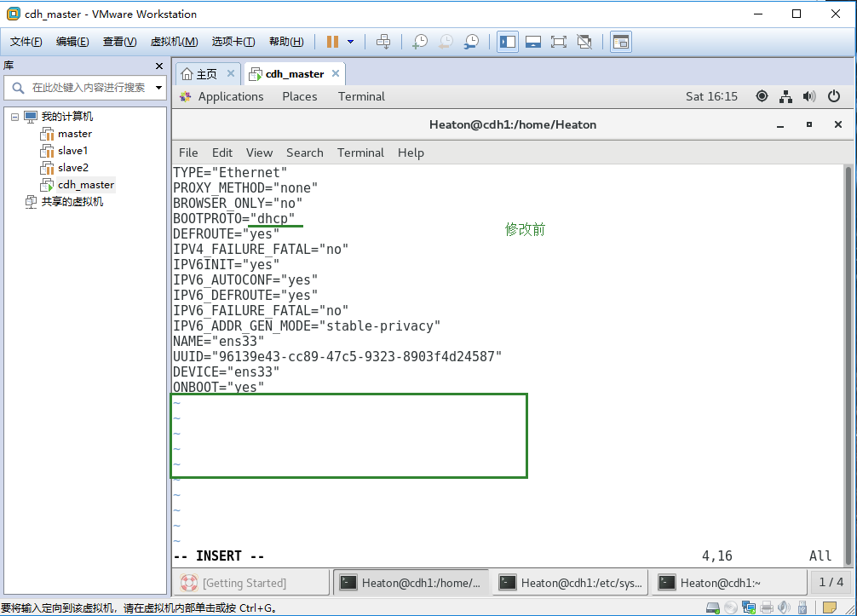Click the 1 / 4 workspace switcher
Image resolution: width=857 pixels, height=616 pixels.
click(x=831, y=583)
